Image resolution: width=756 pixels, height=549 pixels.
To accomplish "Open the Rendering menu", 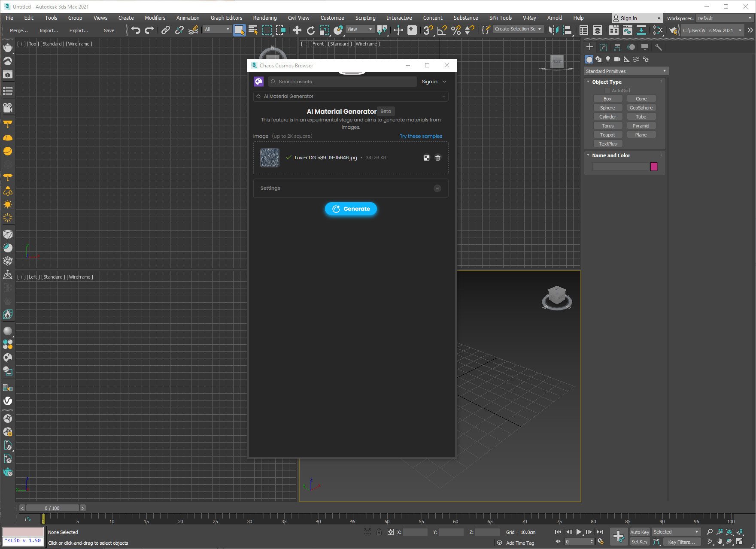I will (x=265, y=18).
